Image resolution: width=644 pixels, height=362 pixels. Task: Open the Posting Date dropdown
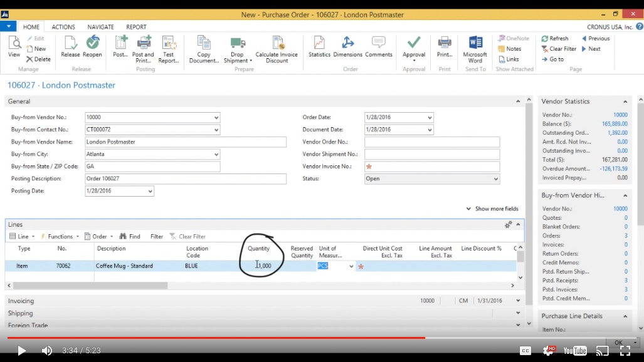point(150,191)
